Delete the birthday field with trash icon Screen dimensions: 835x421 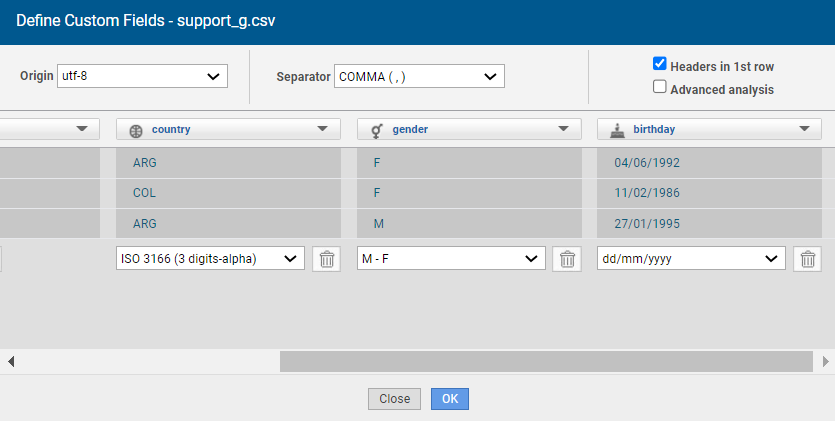(808, 259)
